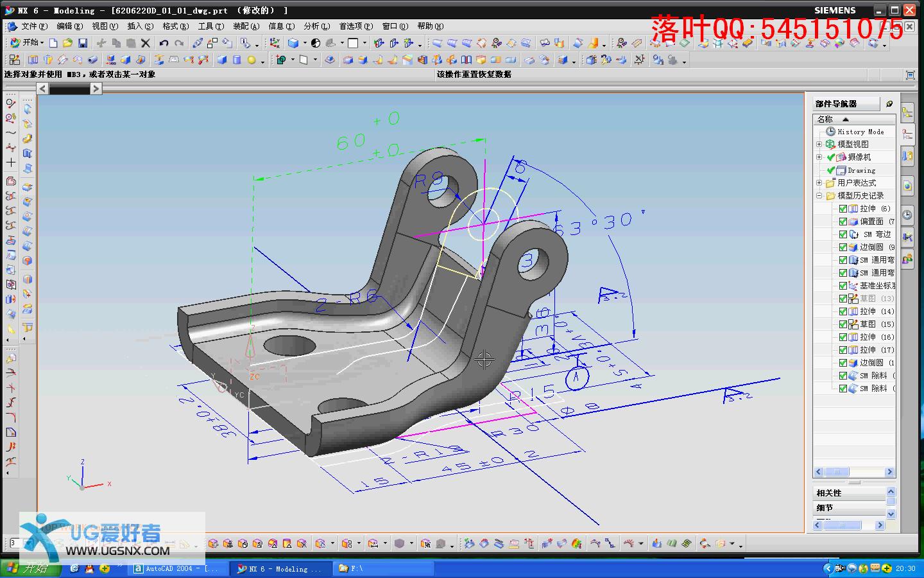
Task: Click the unite/boolean icon on feature toolbar
Action: (280, 60)
